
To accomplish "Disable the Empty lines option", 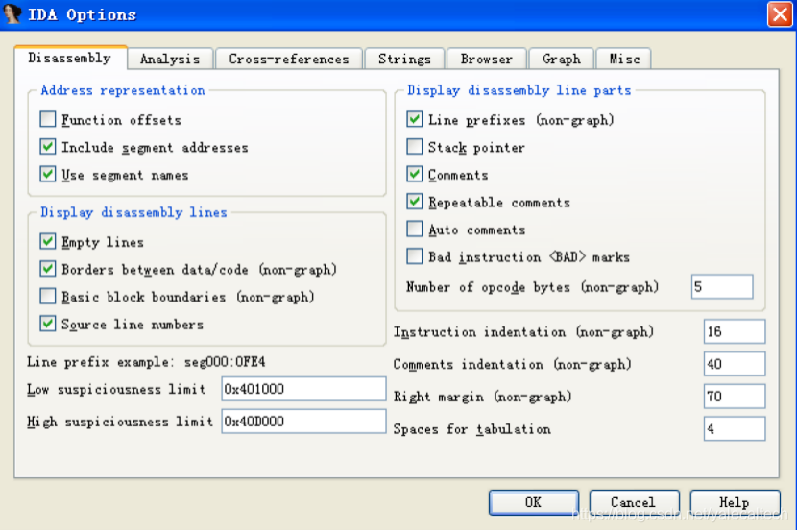I will click(x=48, y=241).
